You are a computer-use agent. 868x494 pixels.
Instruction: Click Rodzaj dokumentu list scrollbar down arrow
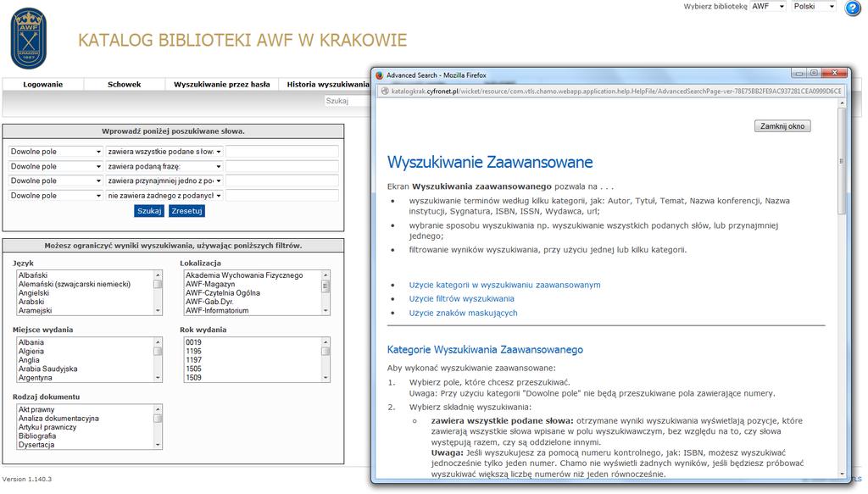pyautogui.click(x=158, y=446)
